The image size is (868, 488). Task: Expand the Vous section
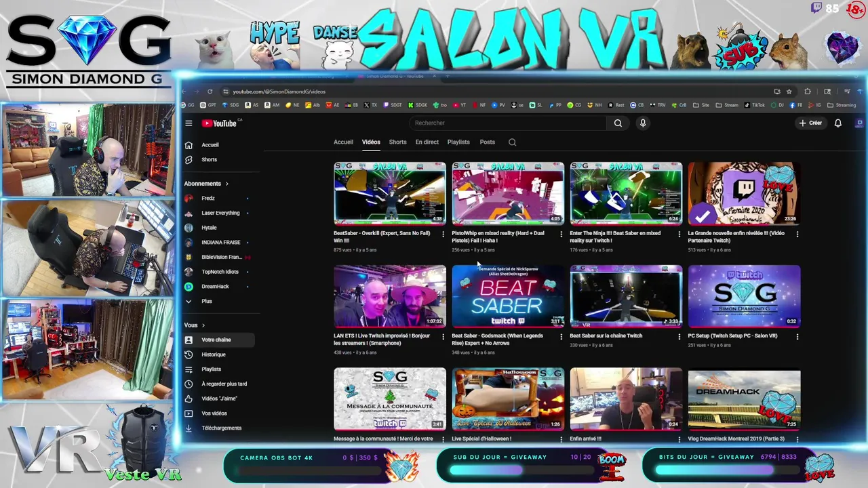click(x=195, y=325)
